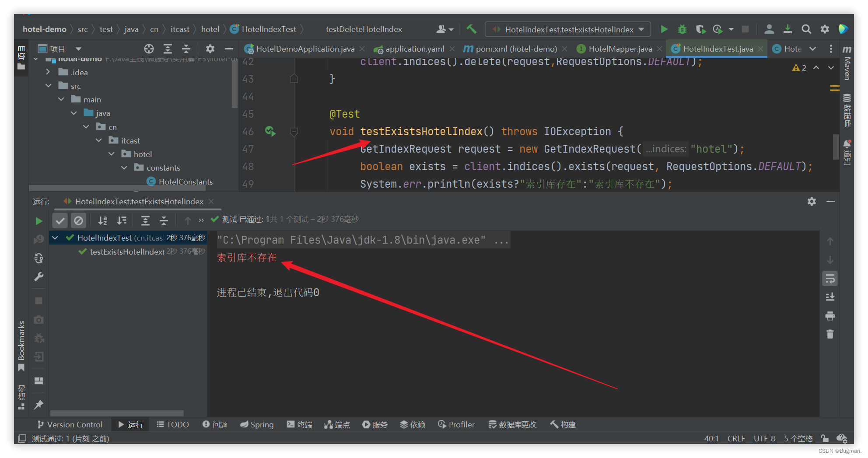Screen dimensions: 868x458
Task: Open run configuration dropdown HotelIndexTest.testExistsHotelIndex
Action: click(x=568, y=29)
